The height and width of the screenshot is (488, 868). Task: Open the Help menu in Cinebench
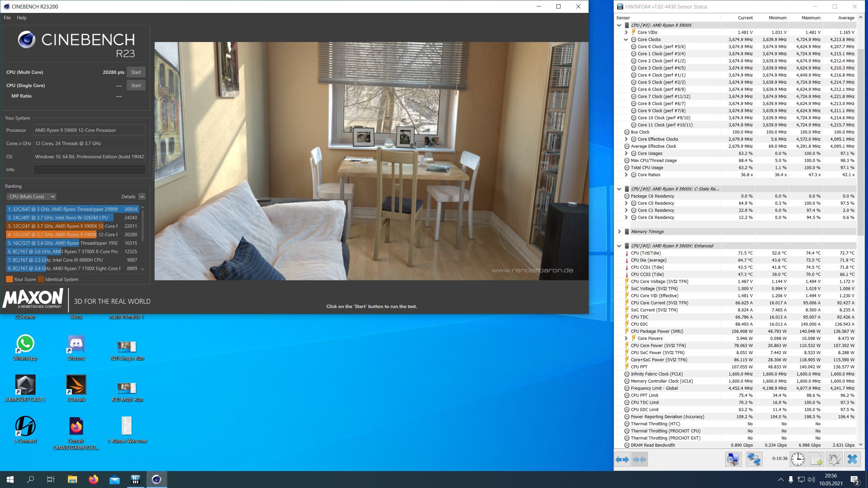[x=21, y=18]
